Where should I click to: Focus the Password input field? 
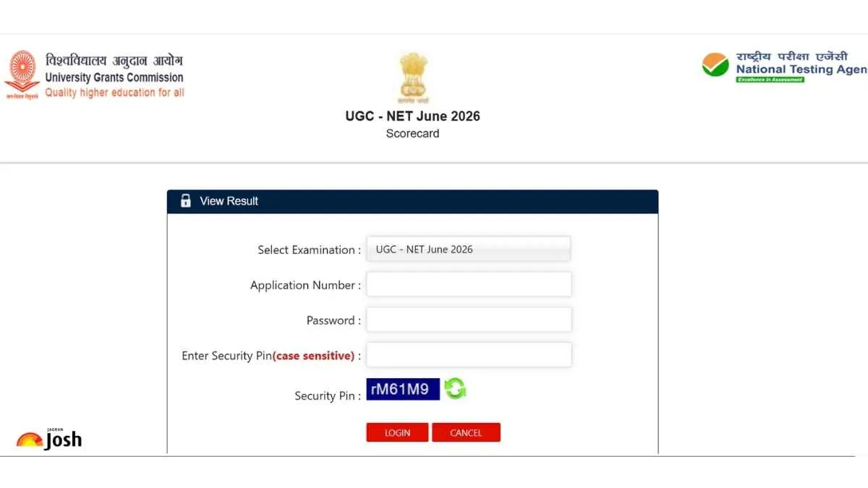click(x=469, y=320)
